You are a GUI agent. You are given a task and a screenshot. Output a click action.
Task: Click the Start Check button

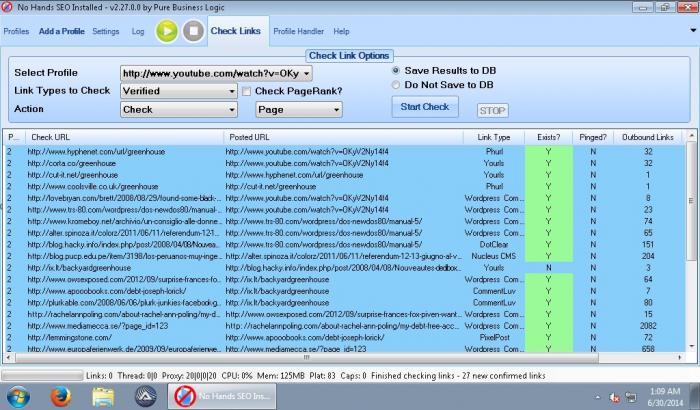(425, 107)
